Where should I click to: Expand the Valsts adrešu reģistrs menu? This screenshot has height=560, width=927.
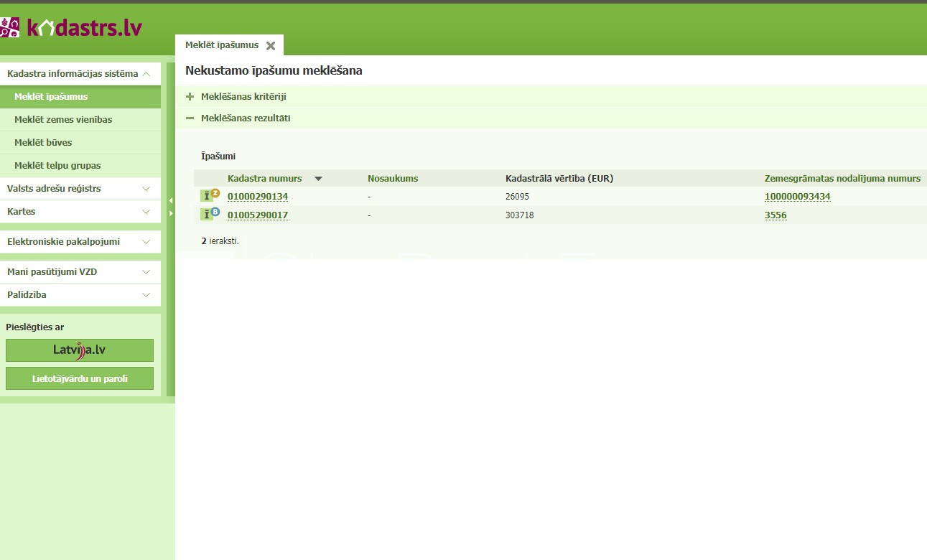(80, 189)
